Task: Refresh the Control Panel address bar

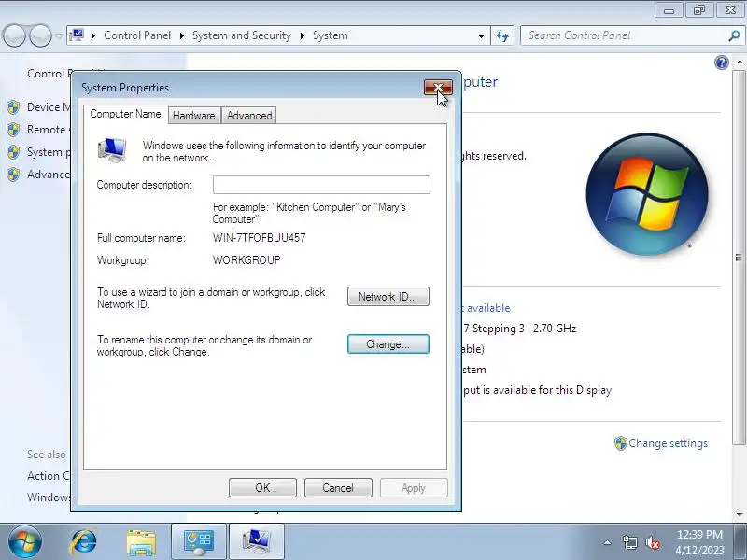Action: coord(502,35)
